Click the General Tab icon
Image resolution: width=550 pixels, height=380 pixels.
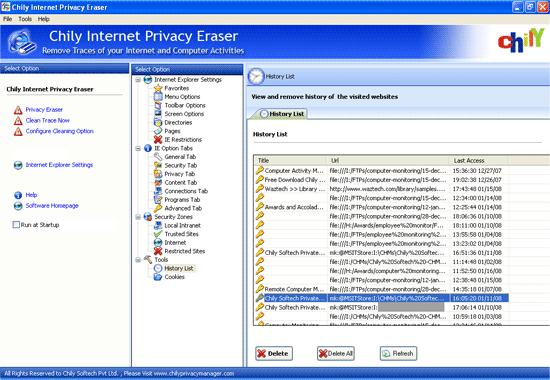(158, 156)
